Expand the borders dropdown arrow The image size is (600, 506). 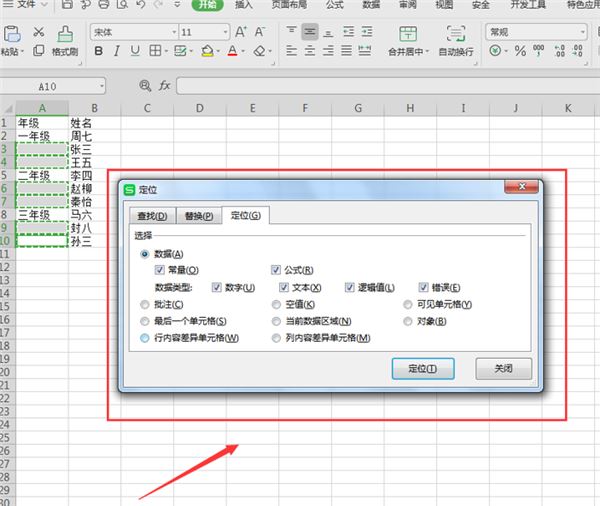click(x=166, y=51)
